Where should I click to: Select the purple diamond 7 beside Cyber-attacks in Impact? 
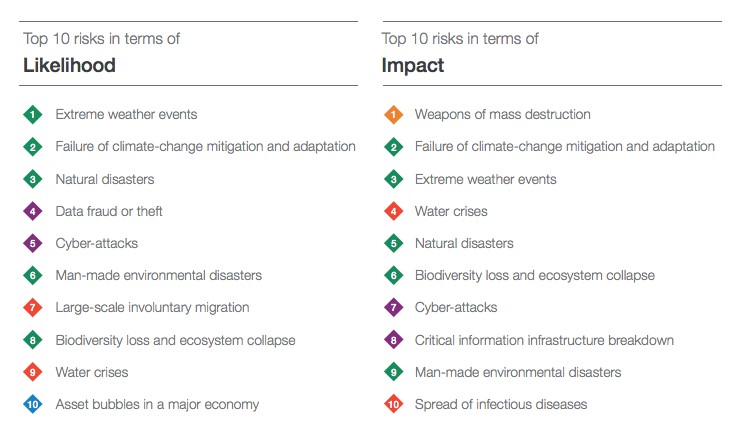coord(393,308)
